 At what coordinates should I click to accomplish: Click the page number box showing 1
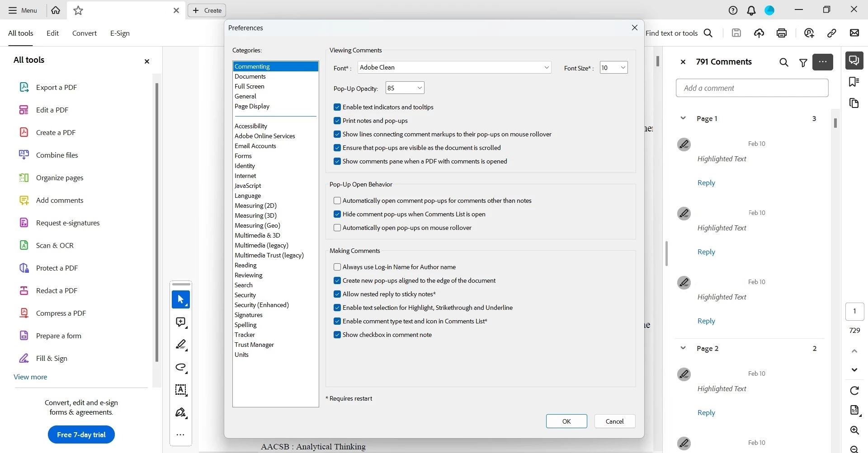(854, 311)
